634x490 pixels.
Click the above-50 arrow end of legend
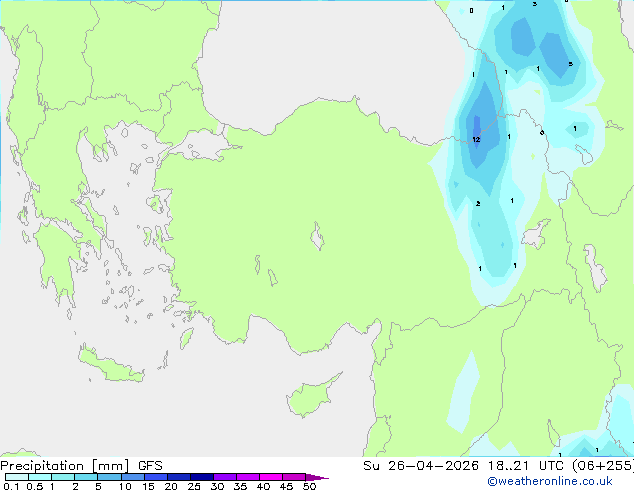317,477
